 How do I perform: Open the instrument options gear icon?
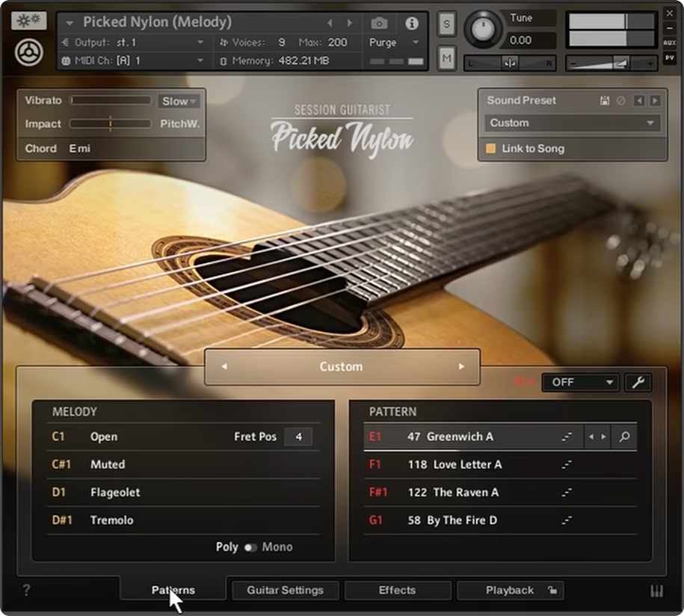pos(29,20)
